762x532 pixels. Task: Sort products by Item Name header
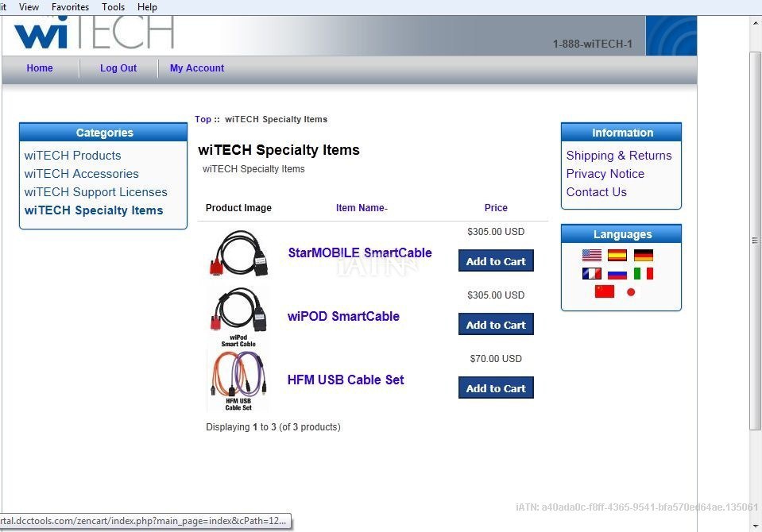[362, 208]
